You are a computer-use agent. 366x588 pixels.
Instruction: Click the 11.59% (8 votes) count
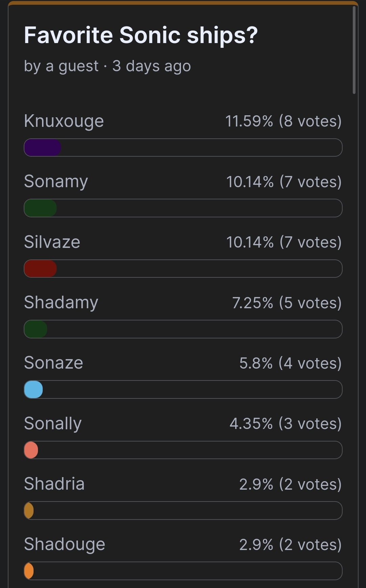pyautogui.click(x=284, y=121)
